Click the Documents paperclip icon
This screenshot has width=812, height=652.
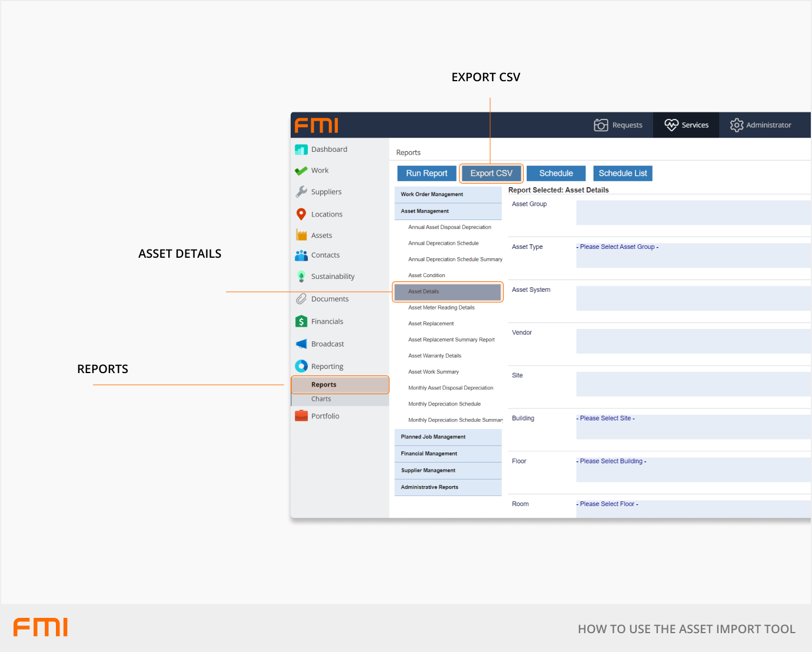pyautogui.click(x=301, y=299)
